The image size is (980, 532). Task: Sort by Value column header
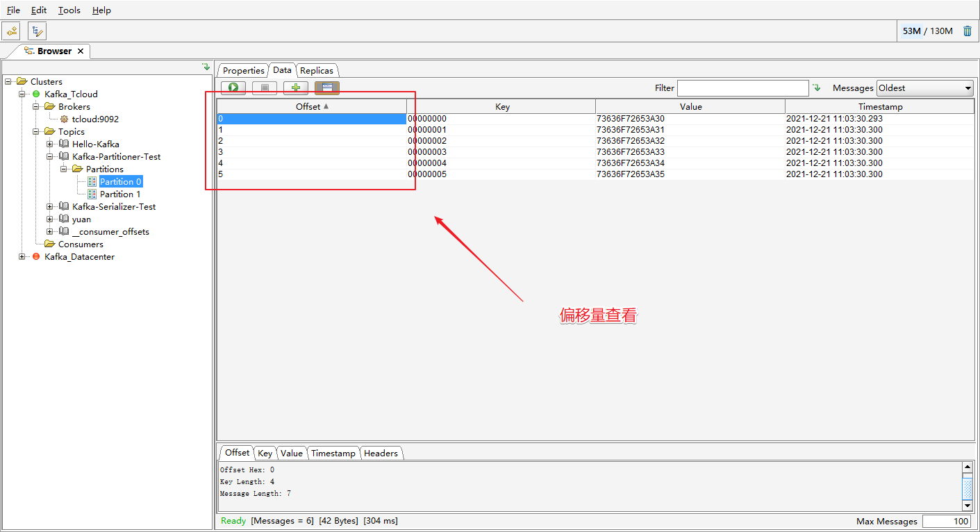690,106
